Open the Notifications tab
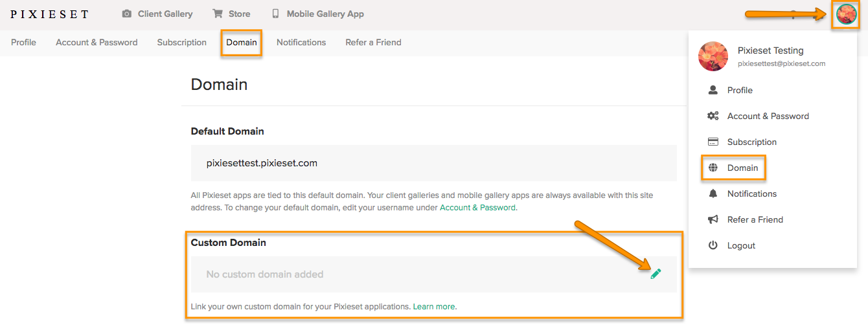Screen dimensions: 868x332 click(301, 42)
